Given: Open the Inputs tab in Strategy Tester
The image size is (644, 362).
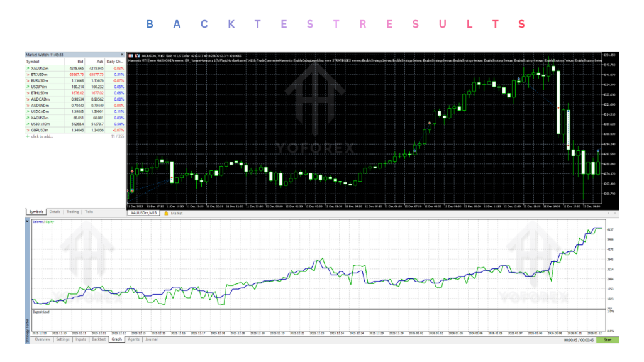Looking at the screenshot, I should point(80,340).
